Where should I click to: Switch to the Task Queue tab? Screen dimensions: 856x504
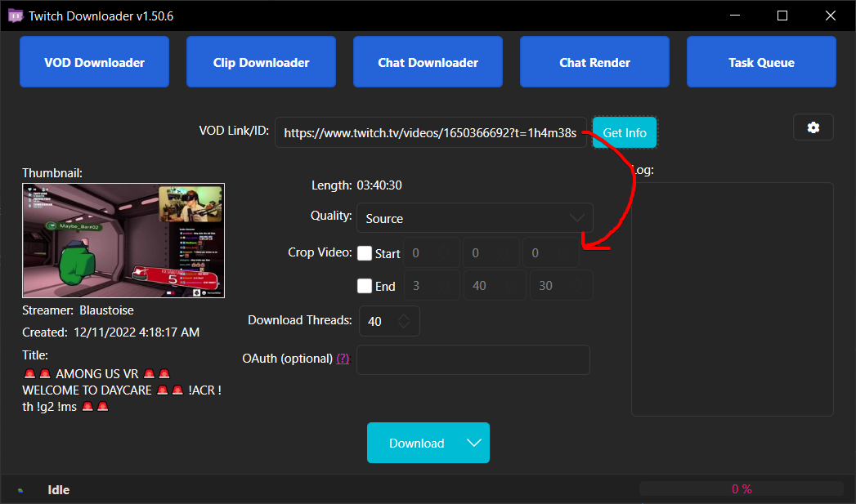(x=760, y=61)
